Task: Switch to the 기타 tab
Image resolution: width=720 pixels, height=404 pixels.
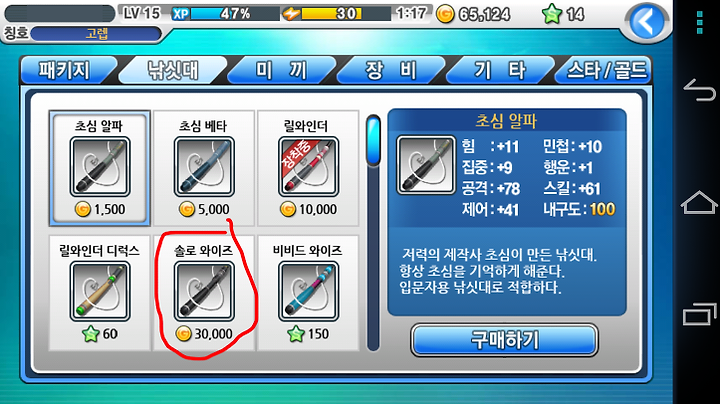Action: coord(500,70)
